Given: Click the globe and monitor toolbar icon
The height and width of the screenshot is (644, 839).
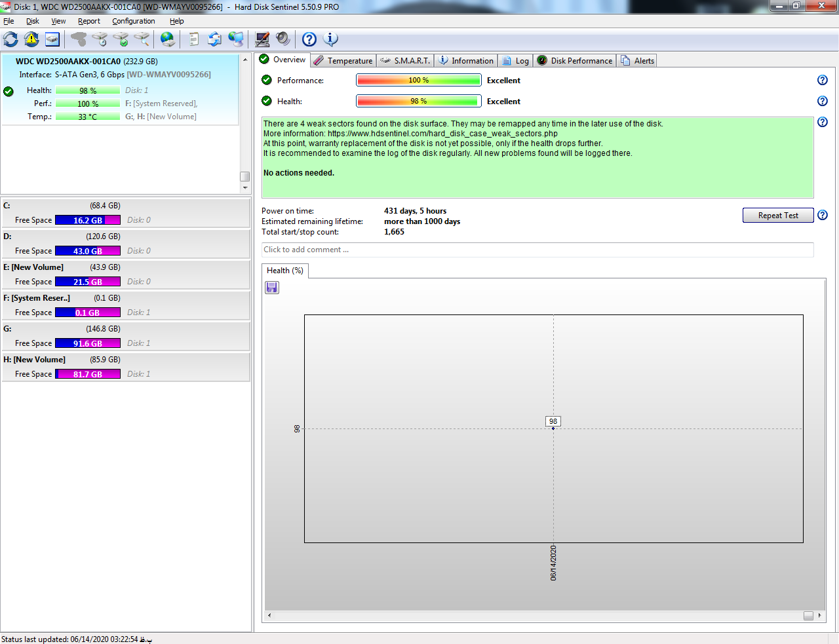Looking at the screenshot, I should [236, 39].
